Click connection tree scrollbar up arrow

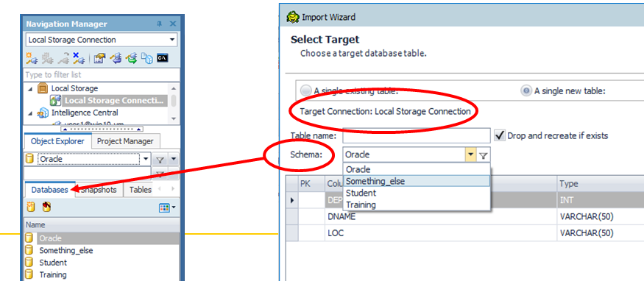[174, 88]
